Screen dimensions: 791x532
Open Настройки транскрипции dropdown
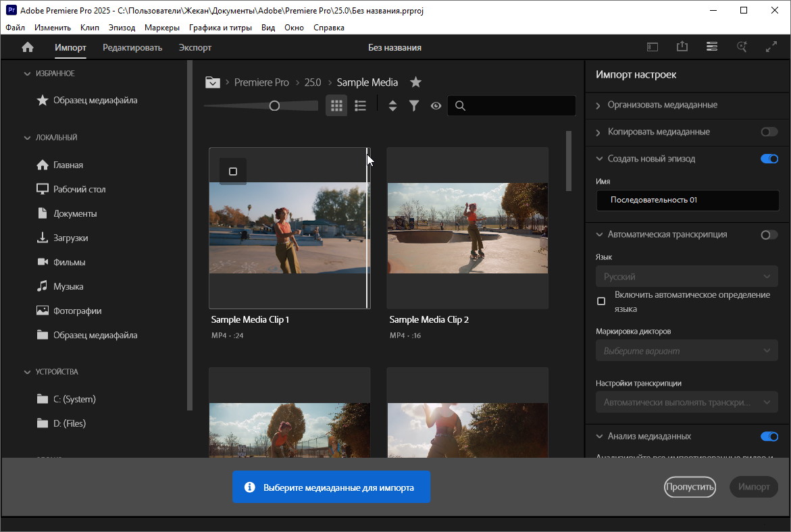(x=687, y=402)
